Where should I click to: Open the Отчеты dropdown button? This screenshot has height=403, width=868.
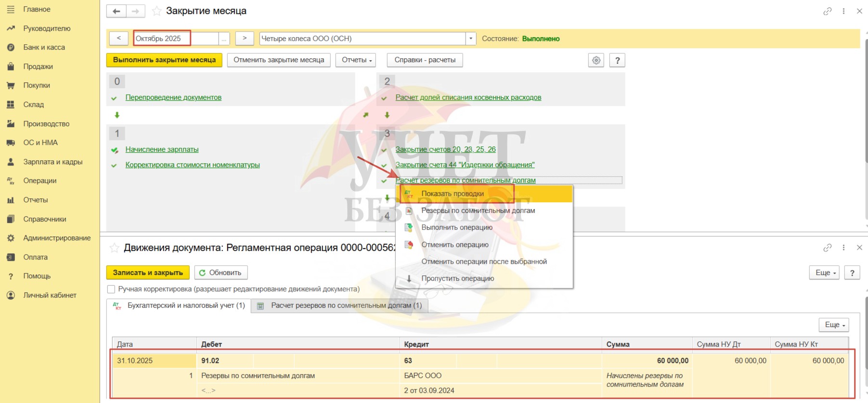(357, 60)
